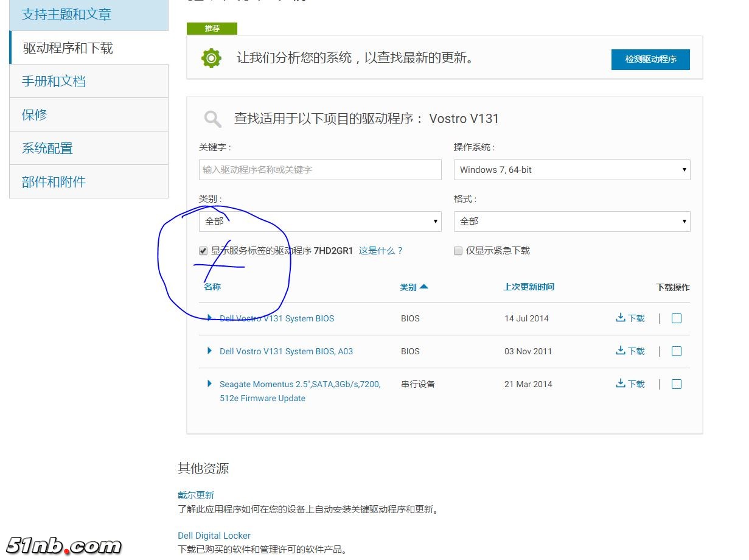This screenshot has height=560, width=749.
Task: Click the green gear system analysis icon
Action: (x=211, y=58)
